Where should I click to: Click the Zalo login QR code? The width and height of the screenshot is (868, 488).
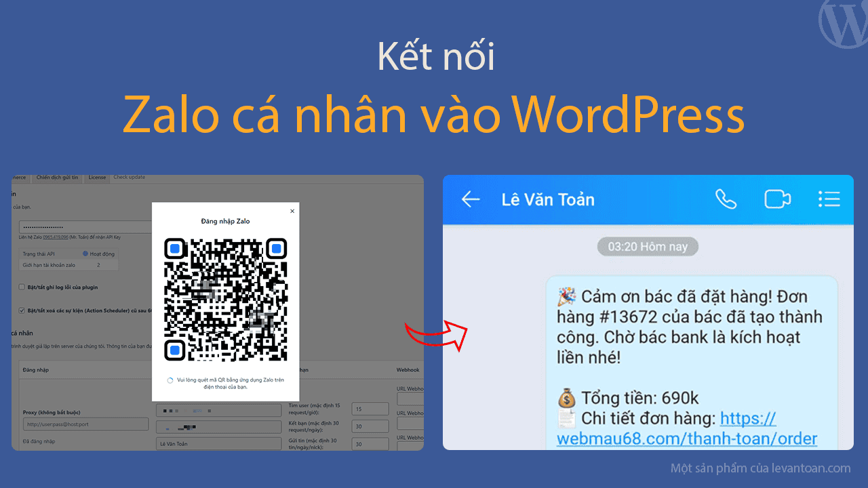[x=225, y=300]
